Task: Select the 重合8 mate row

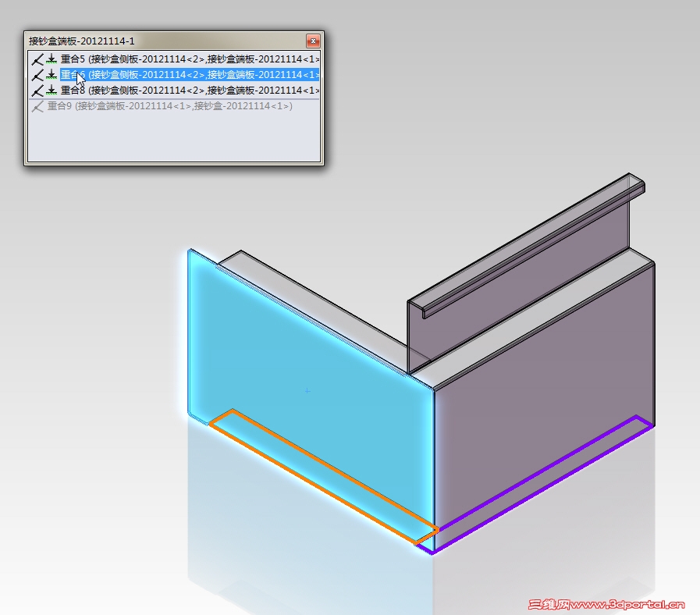Action: point(175,91)
